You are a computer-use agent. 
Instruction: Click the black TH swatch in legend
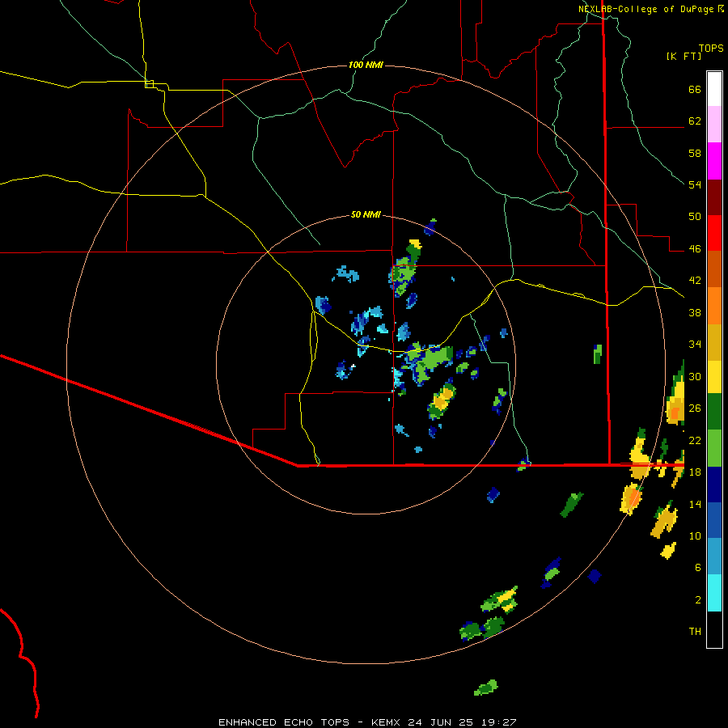(714, 629)
